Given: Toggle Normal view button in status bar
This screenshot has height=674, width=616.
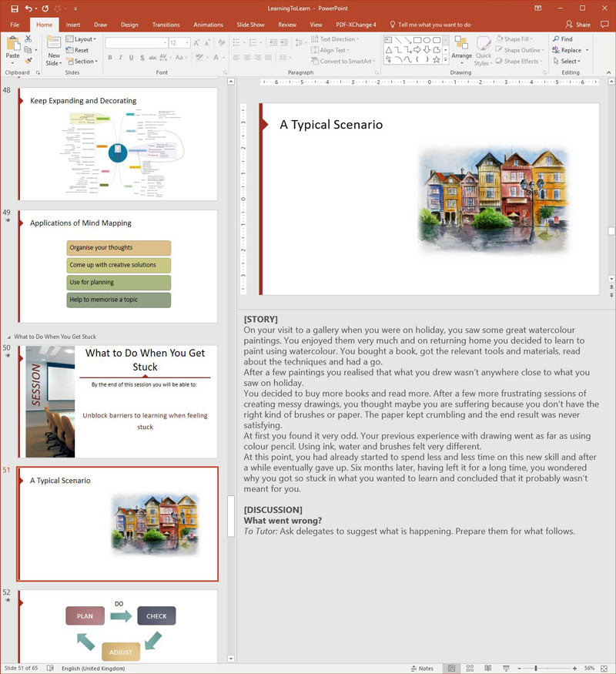Looking at the screenshot, I should pyautogui.click(x=451, y=668).
